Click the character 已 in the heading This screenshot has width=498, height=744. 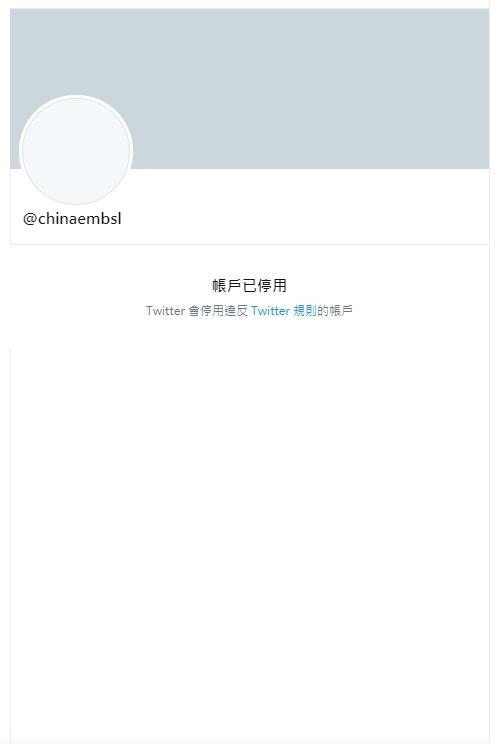[249, 286]
